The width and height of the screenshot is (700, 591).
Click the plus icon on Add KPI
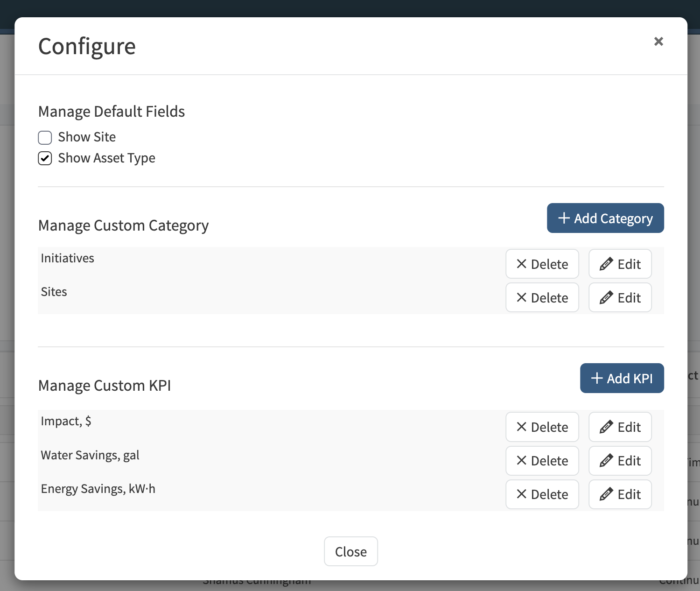tap(597, 378)
